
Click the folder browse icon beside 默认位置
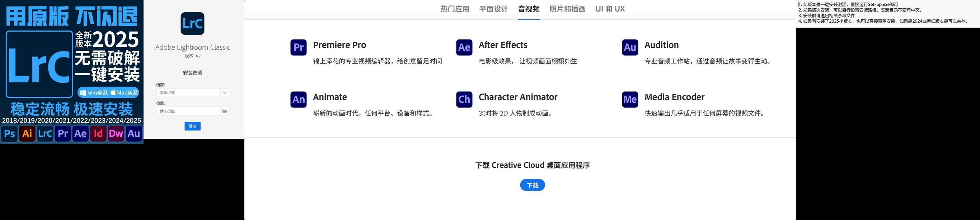(225, 111)
